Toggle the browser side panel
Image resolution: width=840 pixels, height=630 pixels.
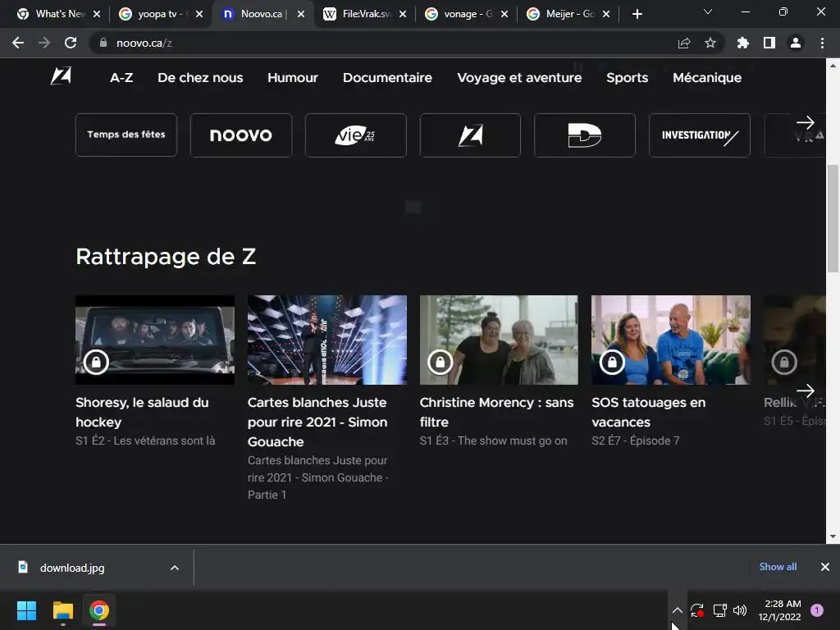(769, 43)
